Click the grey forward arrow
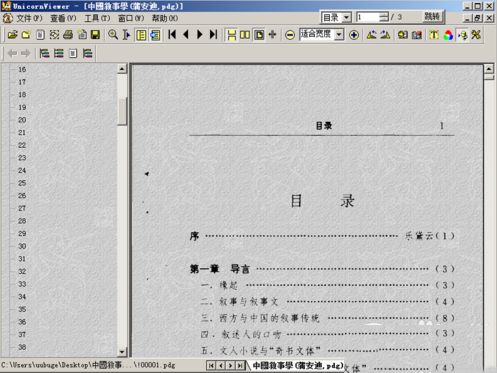 [x=26, y=53]
